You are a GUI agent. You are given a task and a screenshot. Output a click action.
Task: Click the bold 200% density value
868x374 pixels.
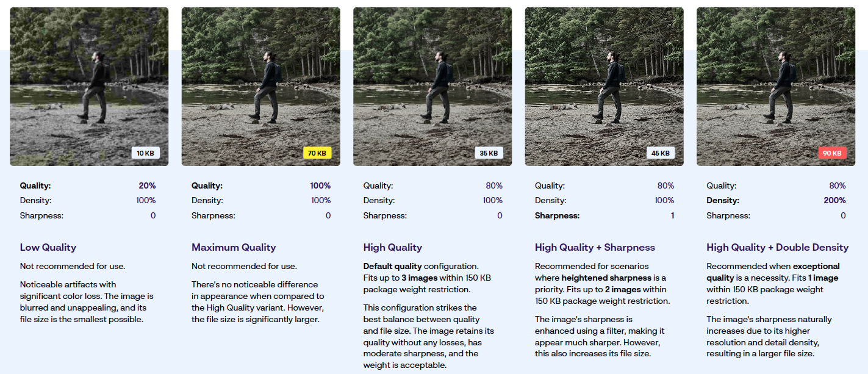834,200
